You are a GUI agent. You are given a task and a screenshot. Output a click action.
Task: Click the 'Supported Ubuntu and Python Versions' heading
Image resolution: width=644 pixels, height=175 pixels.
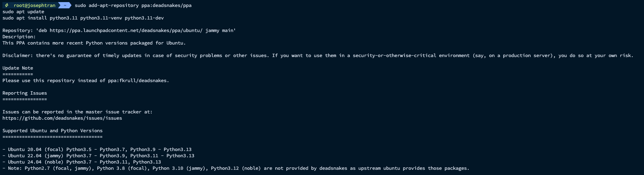[x=52, y=130]
